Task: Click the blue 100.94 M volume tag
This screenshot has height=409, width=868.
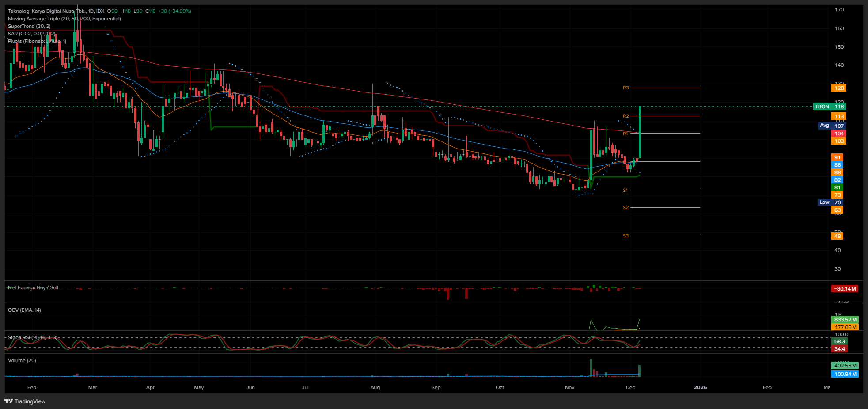Action: [x=845, y=374]
